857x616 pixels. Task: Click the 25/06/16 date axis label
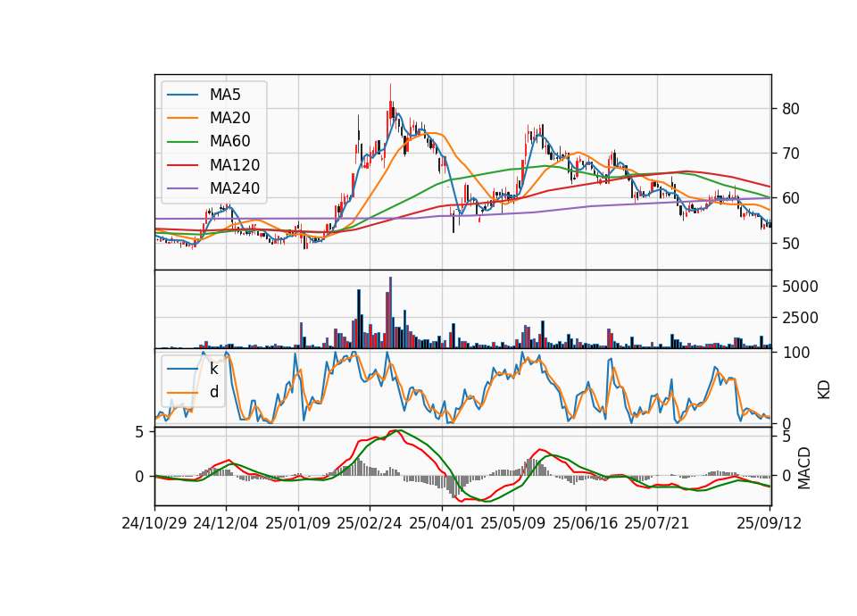click(586, 524)
